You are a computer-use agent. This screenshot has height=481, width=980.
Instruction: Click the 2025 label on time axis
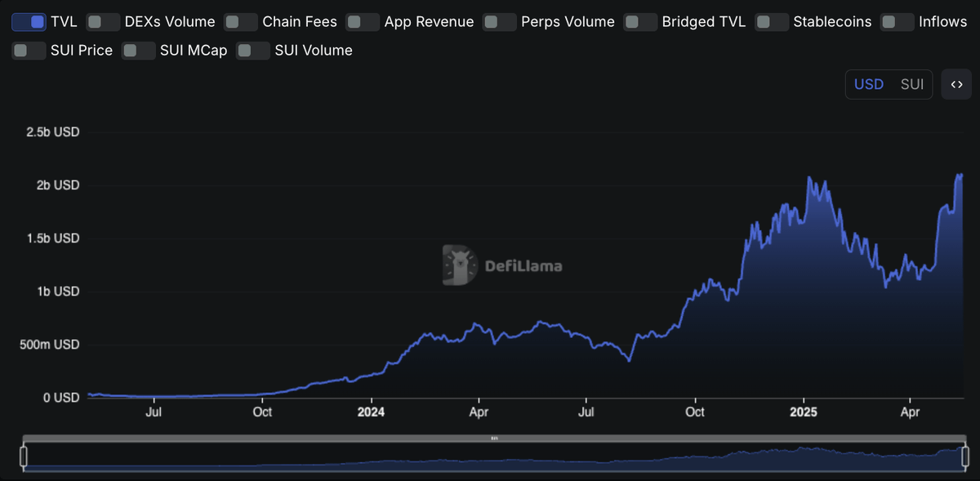(x=804, y=412)
